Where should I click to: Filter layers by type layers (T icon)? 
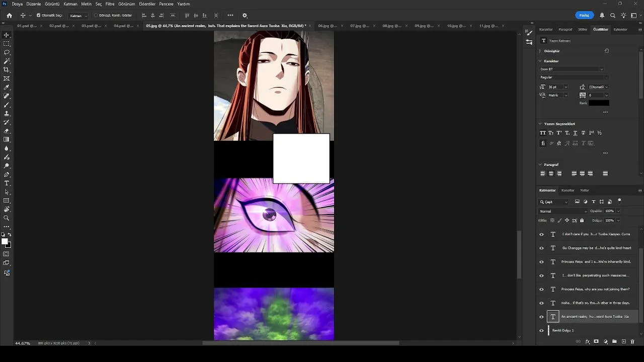click(594, 202)
